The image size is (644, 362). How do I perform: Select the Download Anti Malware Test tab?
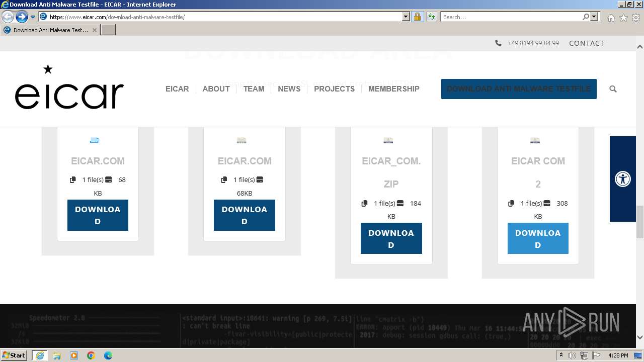(x=50, y=30)
